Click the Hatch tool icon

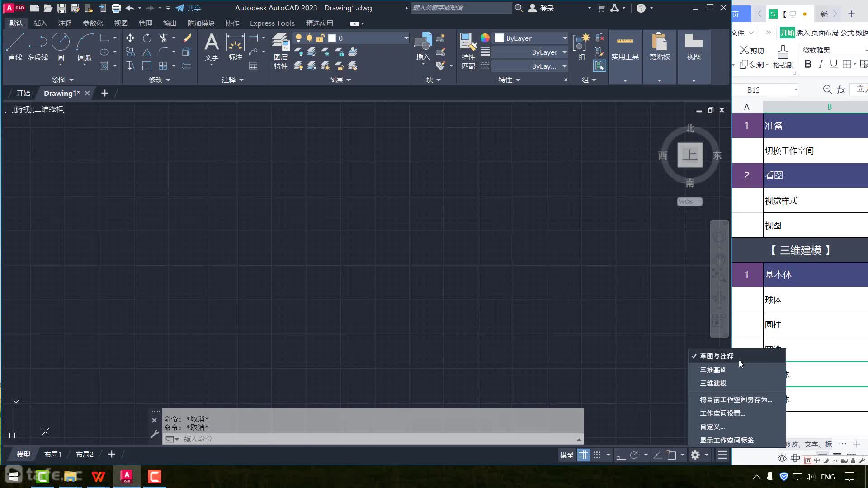104,66
